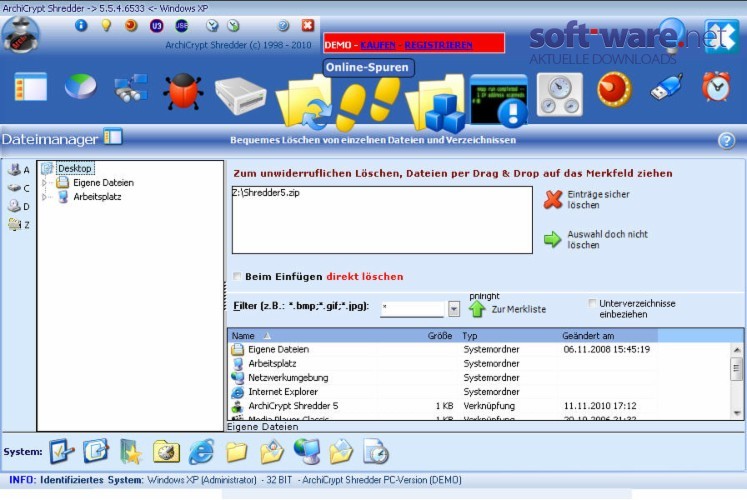Image resolution: width=747 pixels, height=500 pixels.
Task: Open the folder with blue sync arrows
Action: coord(304,101)
